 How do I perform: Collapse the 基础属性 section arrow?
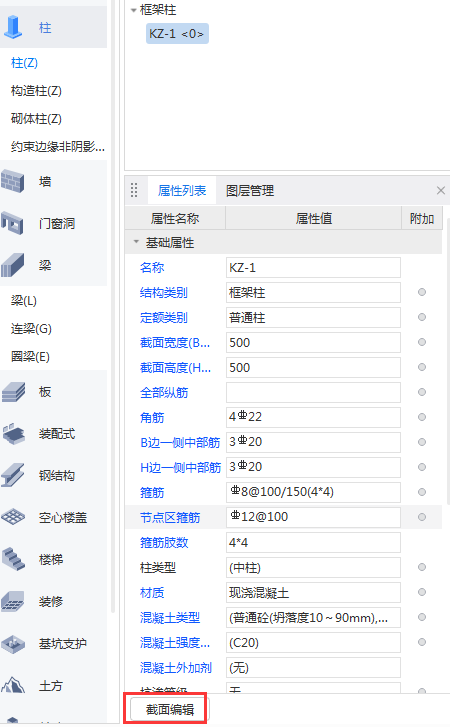click(136, 242)
